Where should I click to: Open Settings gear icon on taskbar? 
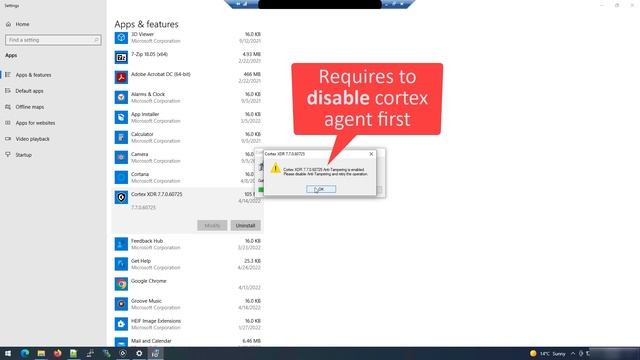tap(139, 353)
